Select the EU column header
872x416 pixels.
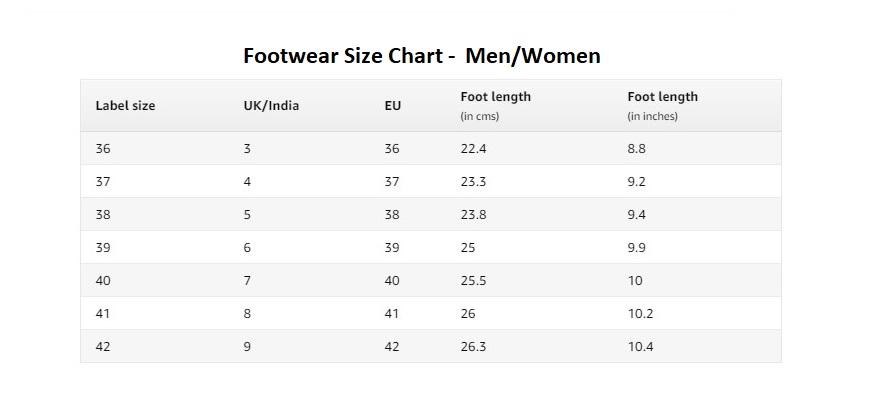click(x=392, y=105)
